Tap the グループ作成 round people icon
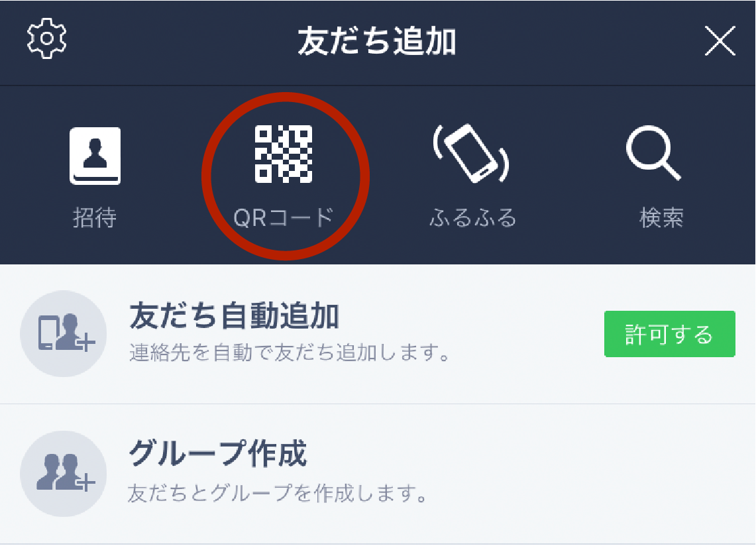The height and width of the screenshot is (550, 756). click(63, 474)
